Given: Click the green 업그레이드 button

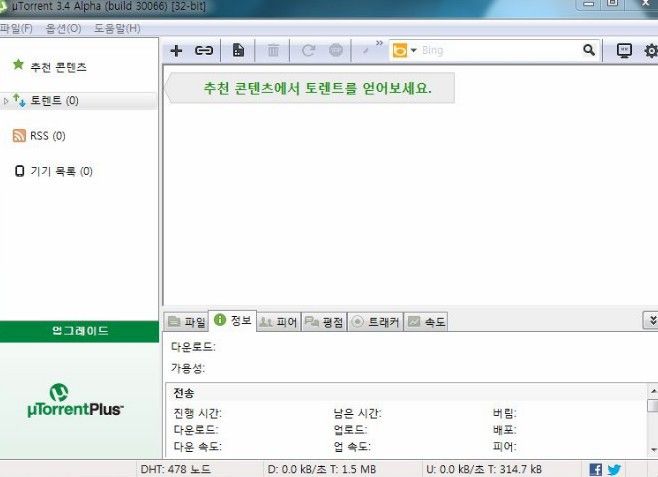Looking at the screenshot, I should point(79,331).
